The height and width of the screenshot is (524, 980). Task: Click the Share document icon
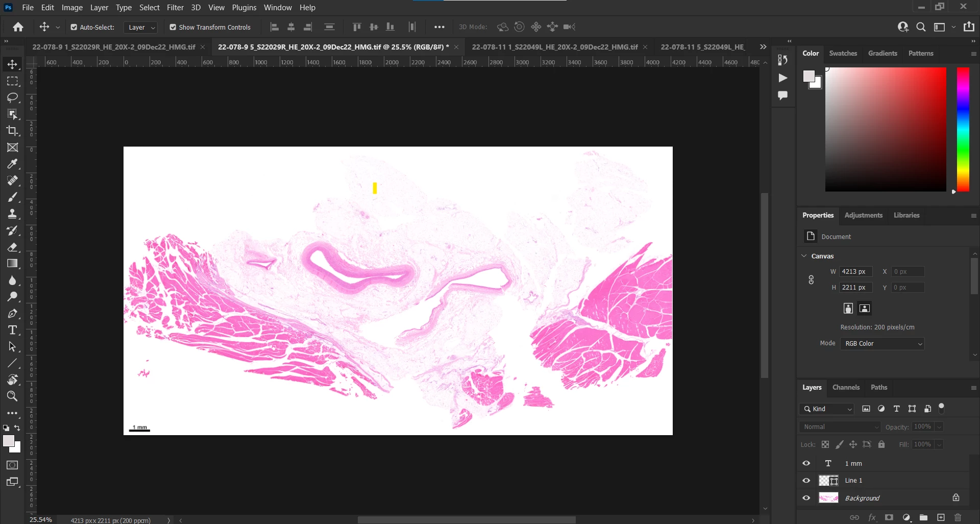click(969, 27)
